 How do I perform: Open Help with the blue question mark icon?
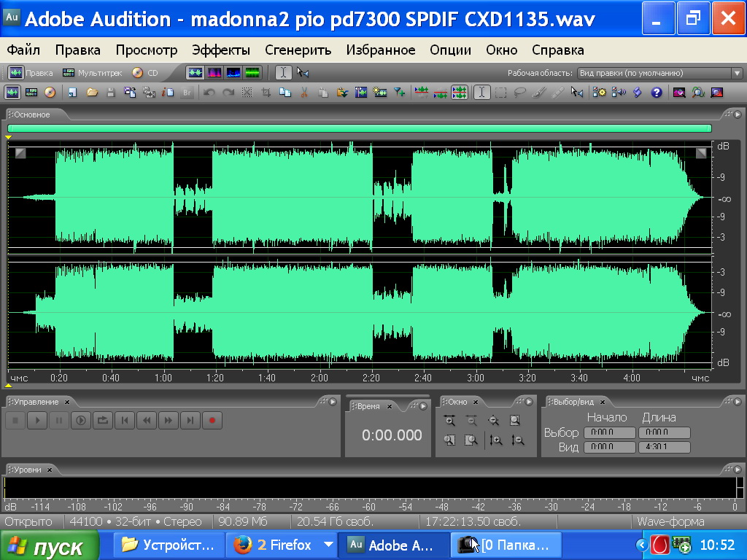657,93
